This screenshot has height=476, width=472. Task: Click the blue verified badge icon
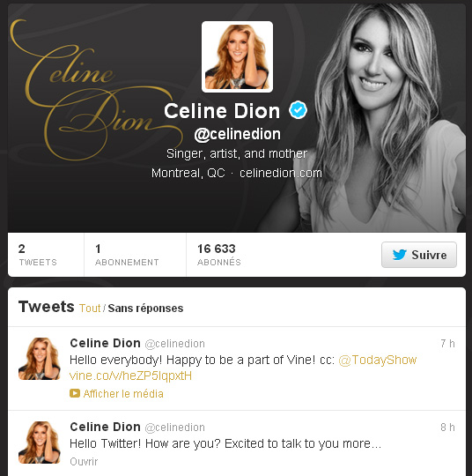click(298, 110)
